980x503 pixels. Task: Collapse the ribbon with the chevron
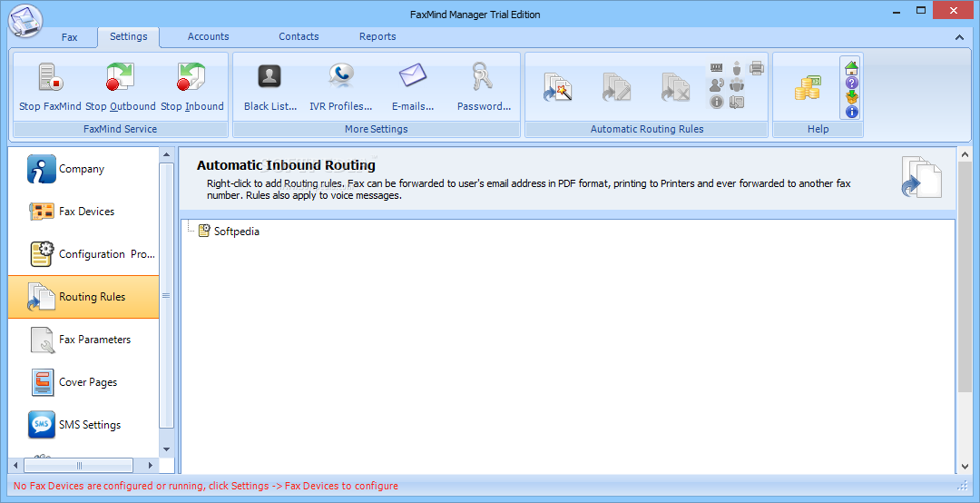(x=959, y=37)
